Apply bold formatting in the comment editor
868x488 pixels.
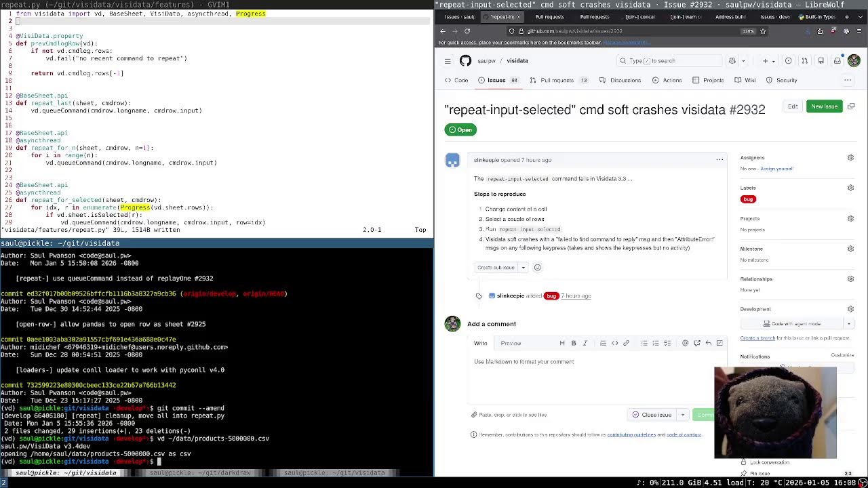pyautogui.click(x=574, y=343)
